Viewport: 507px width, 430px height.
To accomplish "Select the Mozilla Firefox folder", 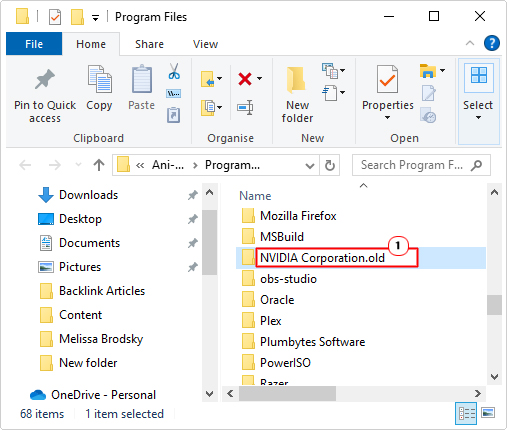I will point(289,216).
